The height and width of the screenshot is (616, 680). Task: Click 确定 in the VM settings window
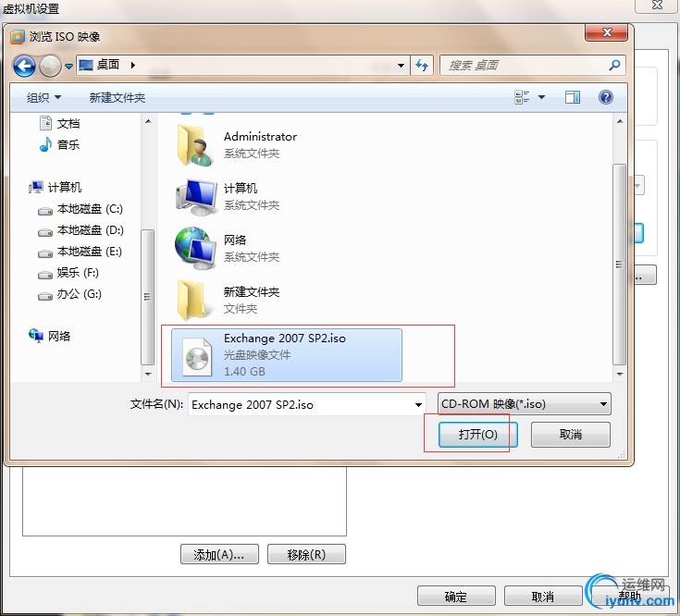456,597
